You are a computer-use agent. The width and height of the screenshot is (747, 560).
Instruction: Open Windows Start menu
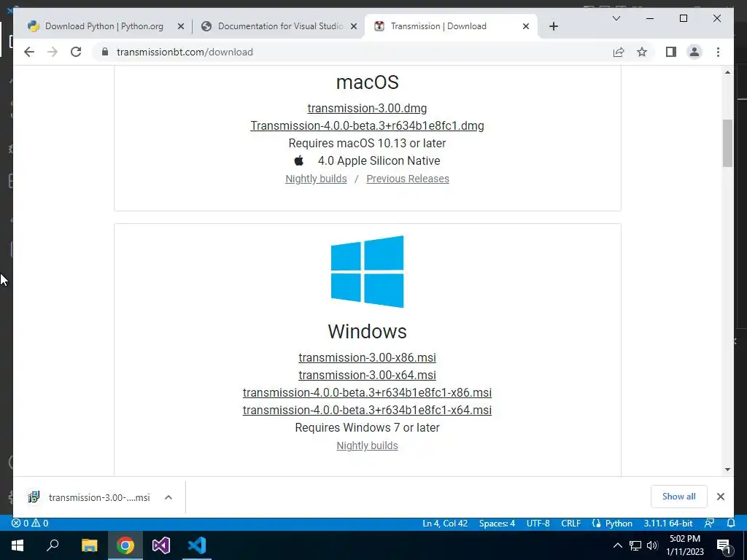pos(18,545)
